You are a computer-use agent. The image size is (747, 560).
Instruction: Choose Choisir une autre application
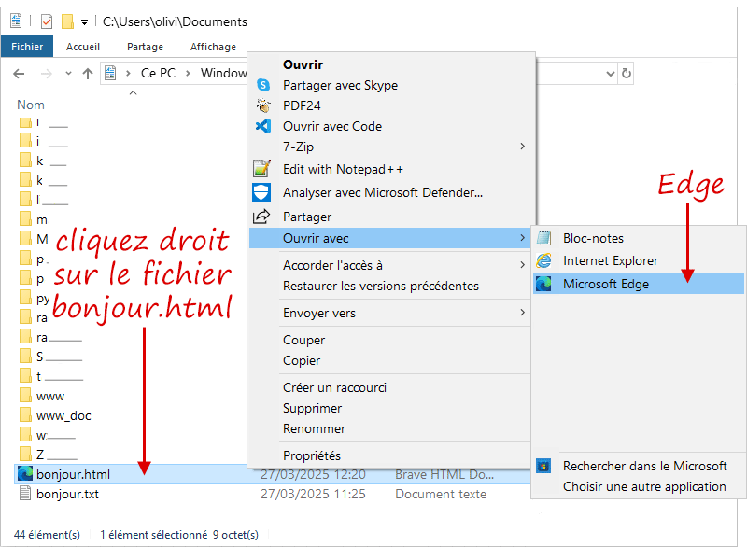[x=644, y=486]
